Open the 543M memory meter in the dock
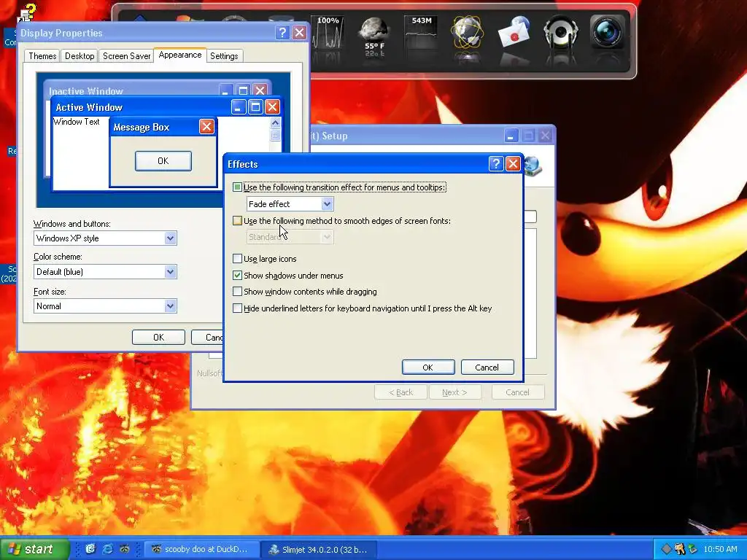This screenshot has width=747, height=560. tap(421, 32)
